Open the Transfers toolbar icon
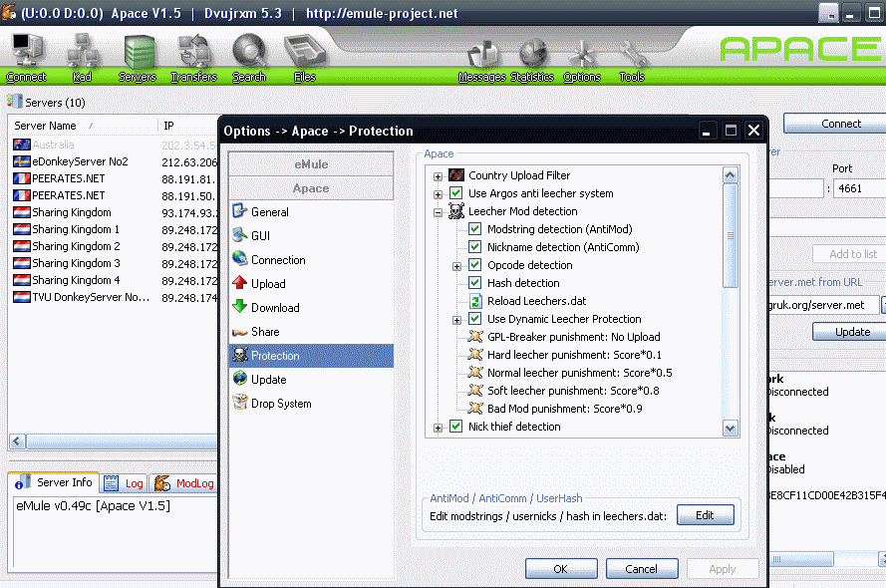886x588 pixels. click(193, 58)
